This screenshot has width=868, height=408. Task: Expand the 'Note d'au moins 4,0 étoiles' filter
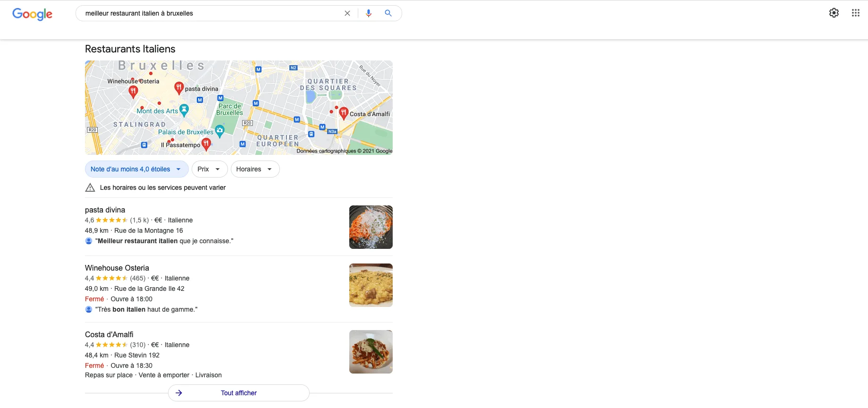[x=136, y=169]
